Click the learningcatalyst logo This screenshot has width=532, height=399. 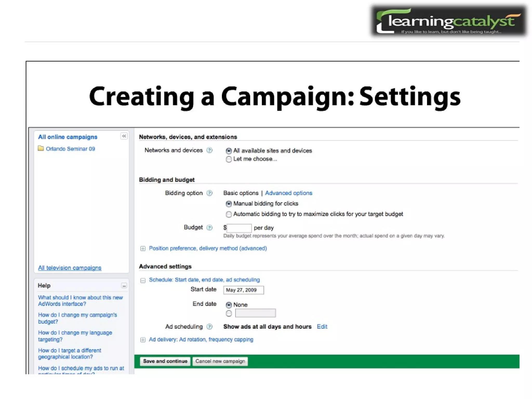449,21
